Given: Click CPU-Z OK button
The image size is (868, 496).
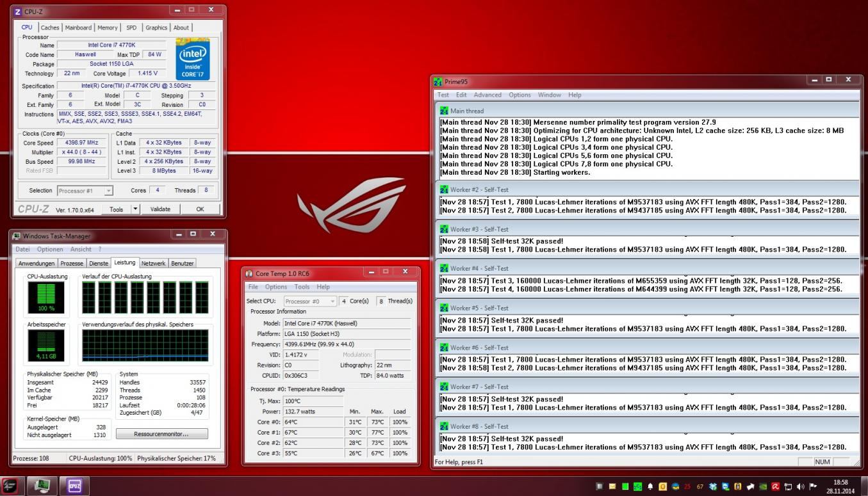Looking at the screenshot, I should pos(200,209).
